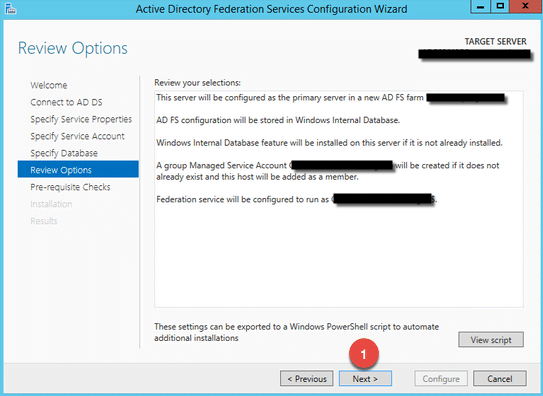Click the View script button
543x396 pixels.
[491, 340]
